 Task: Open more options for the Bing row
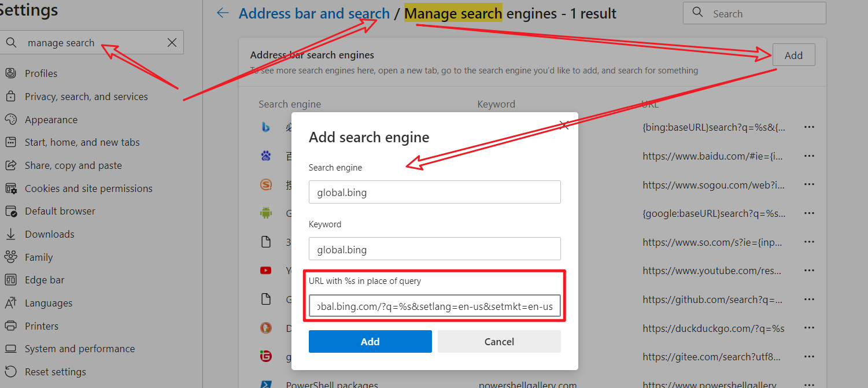[x=809, y=127]
